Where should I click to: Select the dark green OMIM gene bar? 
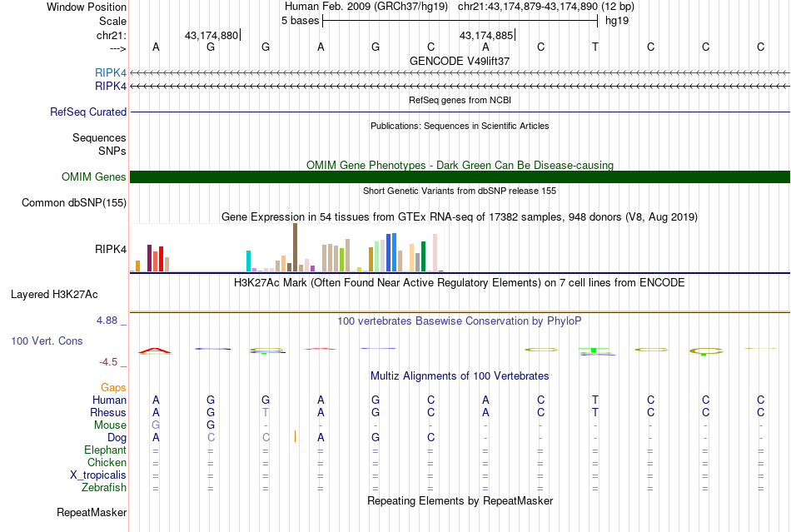tap(460, 177)
